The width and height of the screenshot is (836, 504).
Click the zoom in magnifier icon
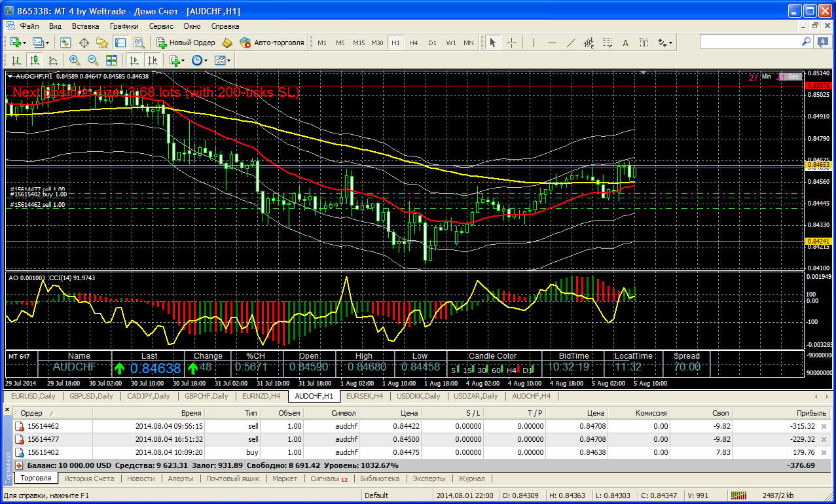point(74,60)
